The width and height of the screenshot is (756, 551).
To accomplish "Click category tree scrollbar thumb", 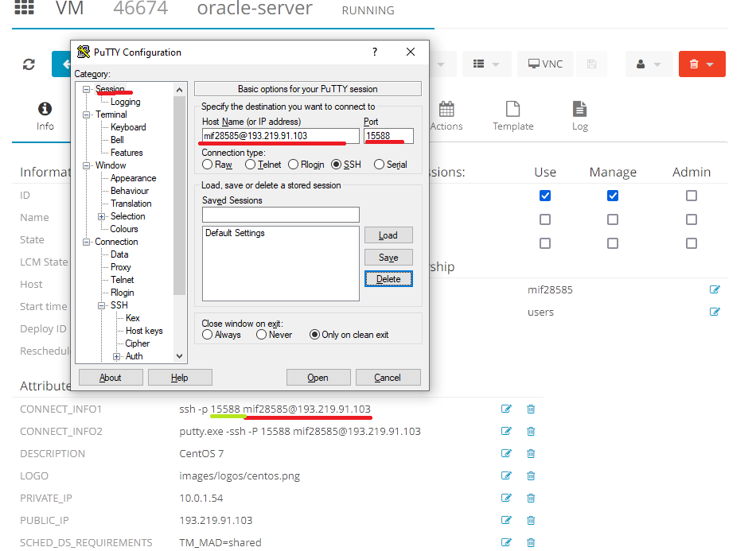I will 179,196.
